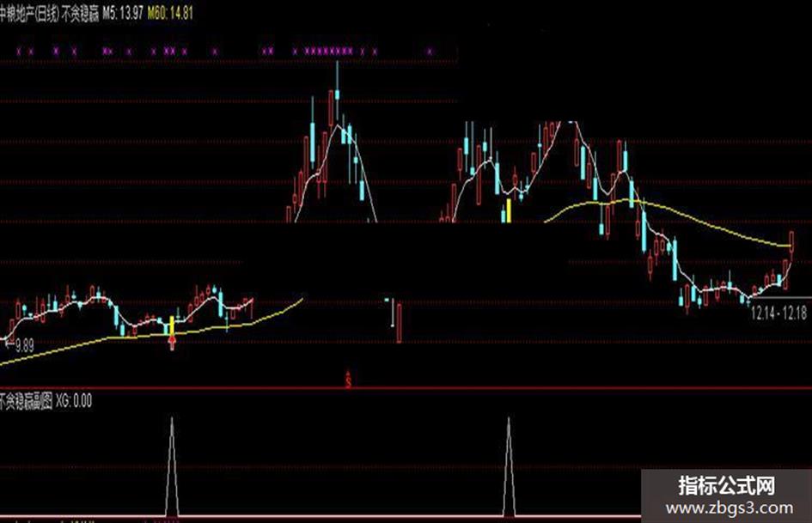Click the red up-arrow buy signal marker
The width and height of the screenshot is (812, 523).
point(173,343)
